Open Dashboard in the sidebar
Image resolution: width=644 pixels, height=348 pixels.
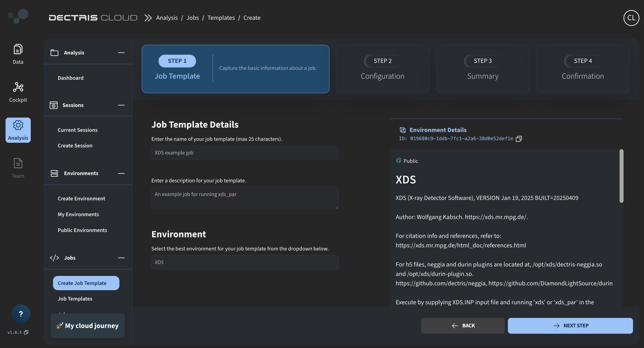click(71, 78)
